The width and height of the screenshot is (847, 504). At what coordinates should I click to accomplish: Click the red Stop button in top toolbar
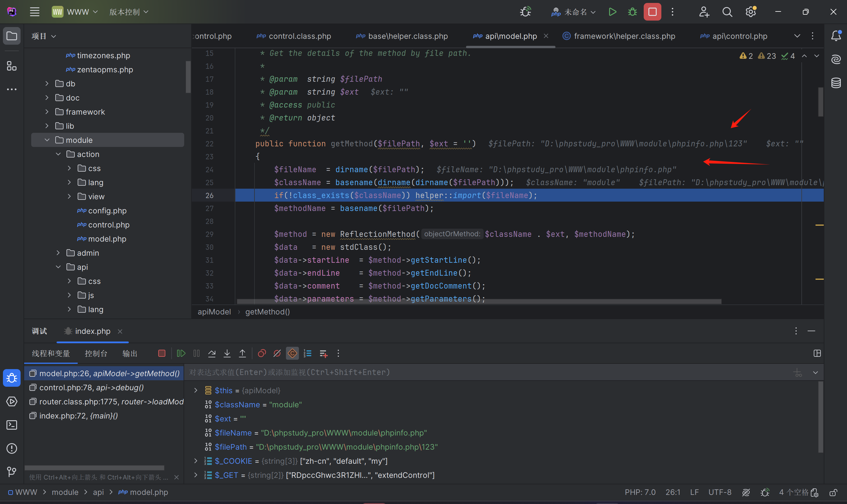click(652, 12)
